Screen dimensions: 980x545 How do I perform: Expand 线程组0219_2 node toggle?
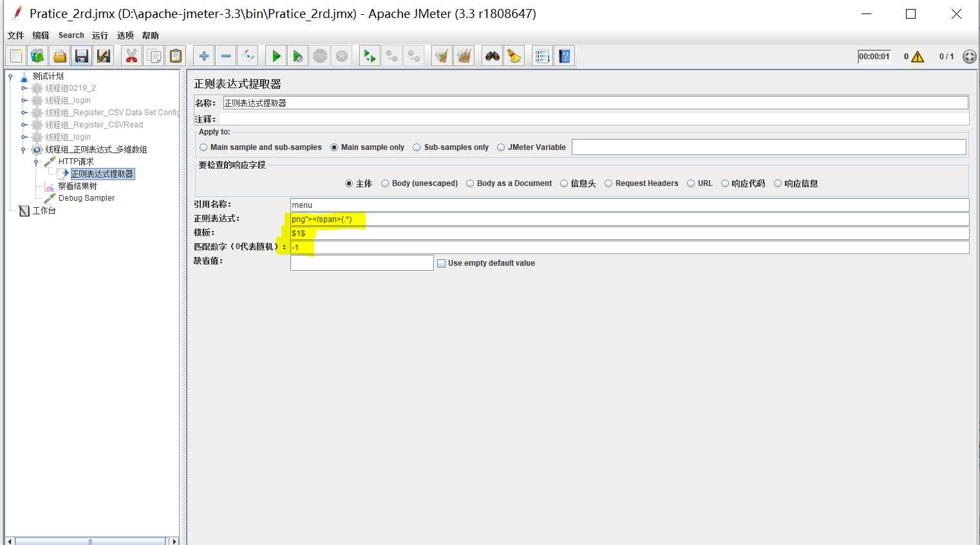pos(24,88)
